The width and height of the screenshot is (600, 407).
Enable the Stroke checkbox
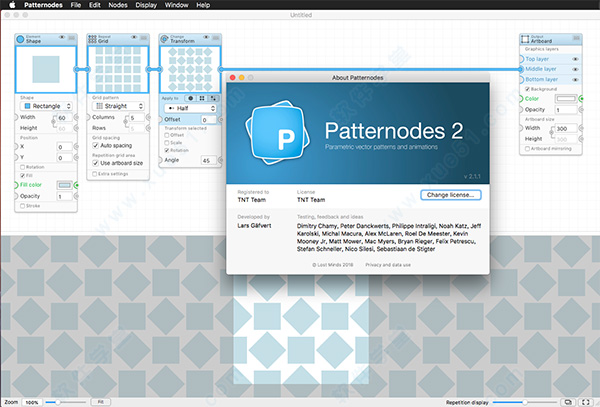(23, 206)
